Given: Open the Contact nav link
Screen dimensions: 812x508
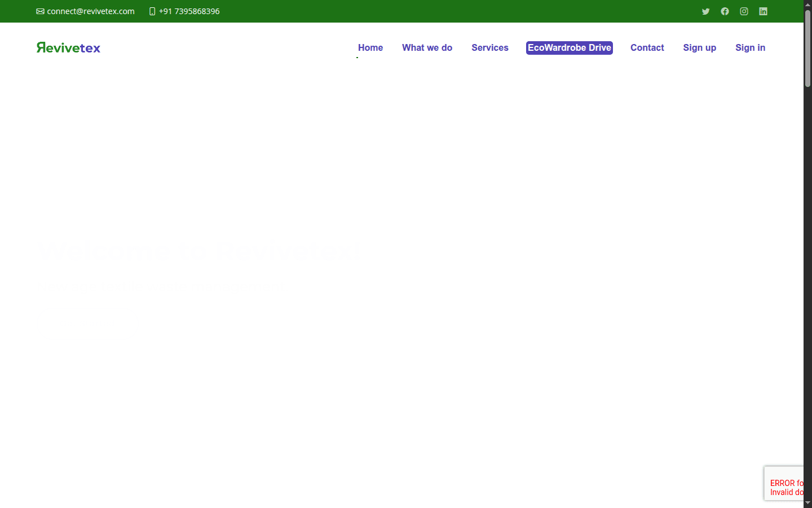Looking at the screenshot, I should pyautogui.click(x=647, y=48).
